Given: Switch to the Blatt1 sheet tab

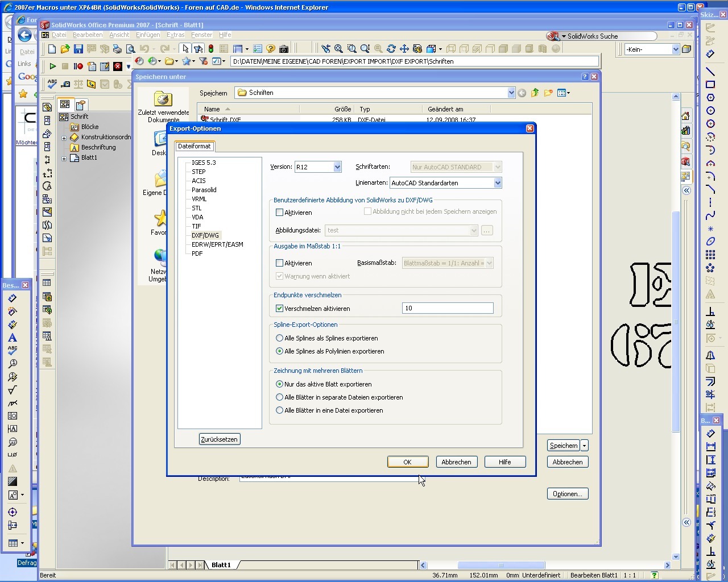Looking at the screenshot, I should [221, 565].
